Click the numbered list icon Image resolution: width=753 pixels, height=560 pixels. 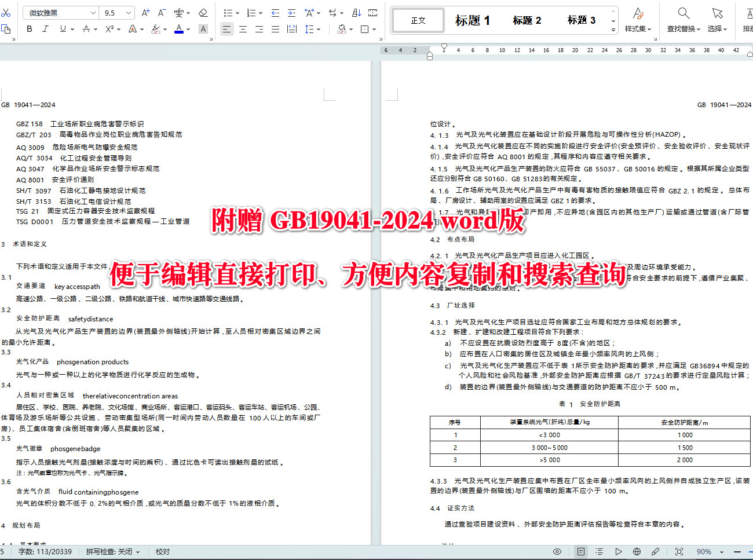[251, 13]
